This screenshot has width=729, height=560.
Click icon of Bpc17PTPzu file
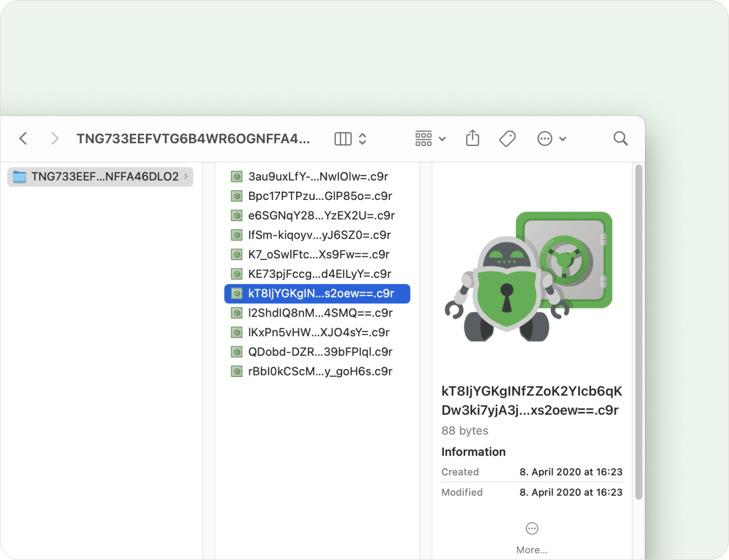point(237,196)
